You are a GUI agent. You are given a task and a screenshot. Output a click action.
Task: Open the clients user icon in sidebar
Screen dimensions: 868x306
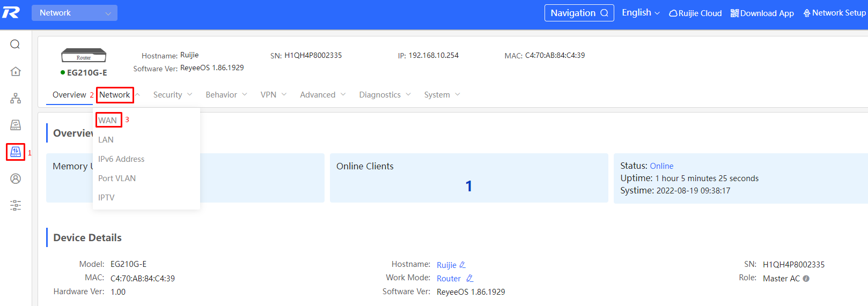pyautogui.click(x=16, y=178)
